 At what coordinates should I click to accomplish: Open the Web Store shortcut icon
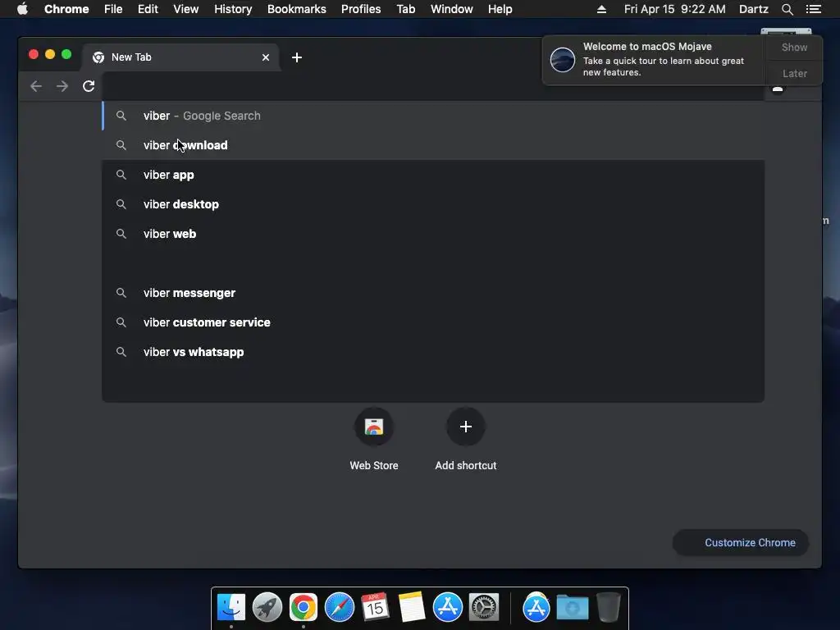[x=374, y=427]
